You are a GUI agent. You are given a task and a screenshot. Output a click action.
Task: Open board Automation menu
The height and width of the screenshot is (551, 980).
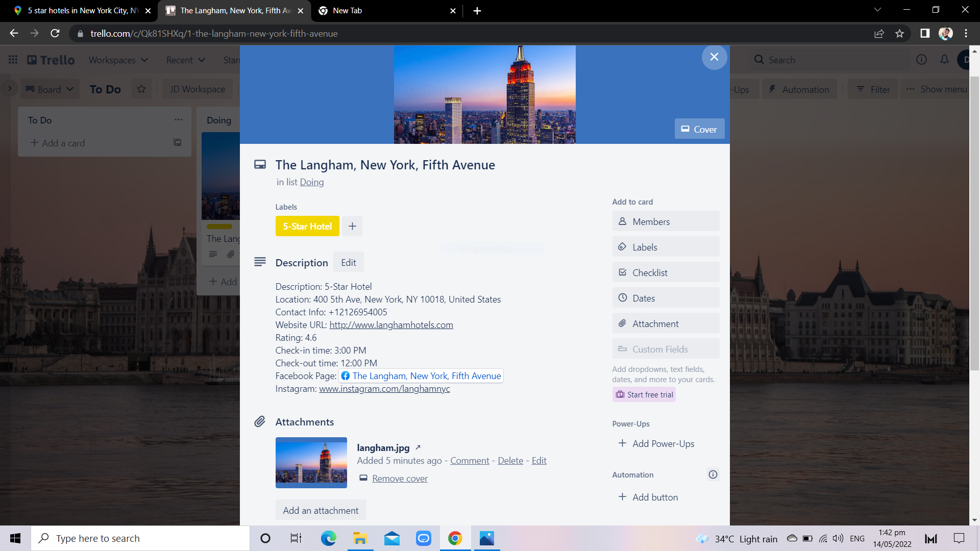[799, 89]
